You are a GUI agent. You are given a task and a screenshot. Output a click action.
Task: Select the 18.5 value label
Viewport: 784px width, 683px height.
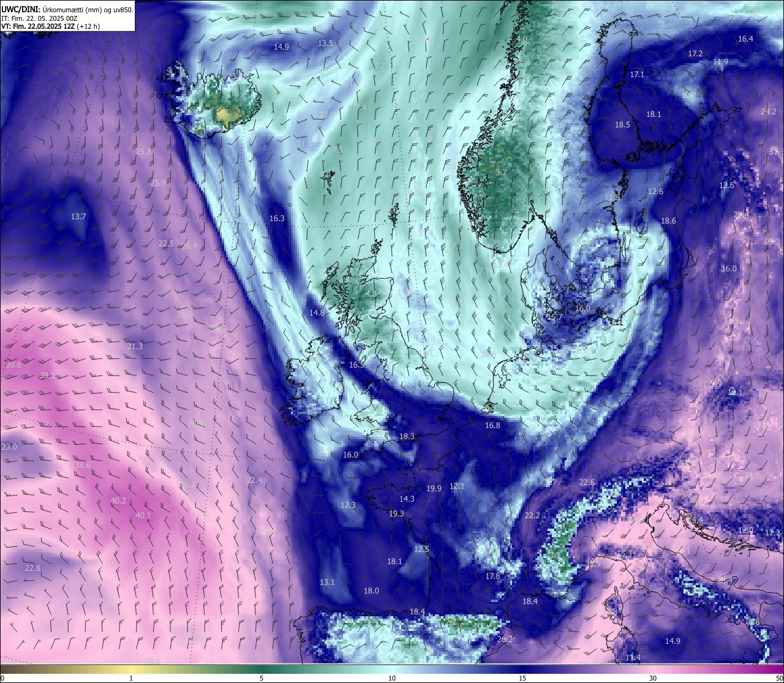[622, 125]
